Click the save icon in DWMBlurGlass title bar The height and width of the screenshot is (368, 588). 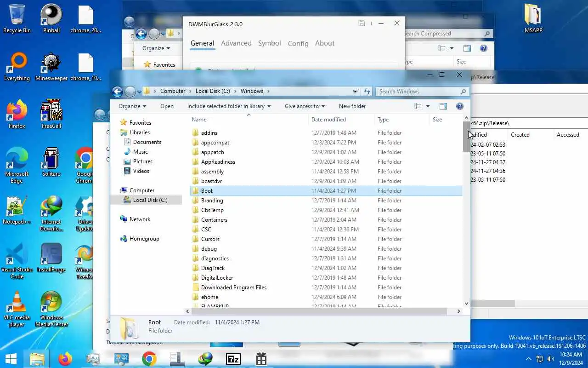click(362, 23)
